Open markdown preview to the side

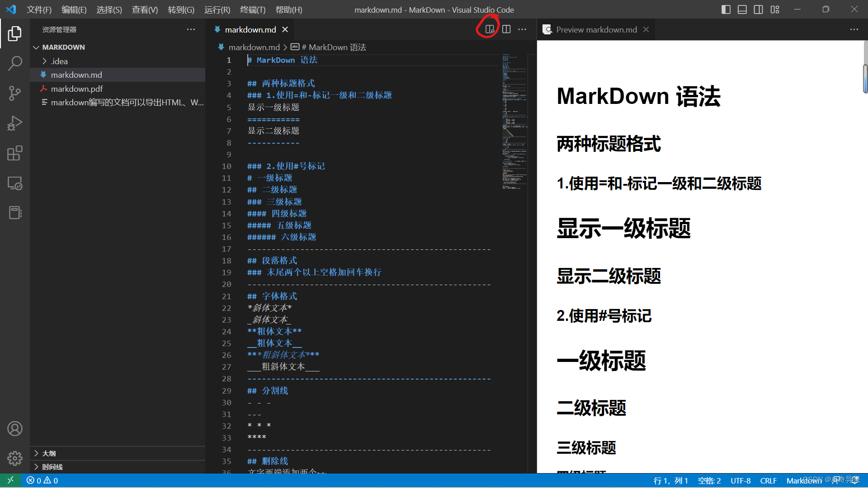[x=489, y=29]
